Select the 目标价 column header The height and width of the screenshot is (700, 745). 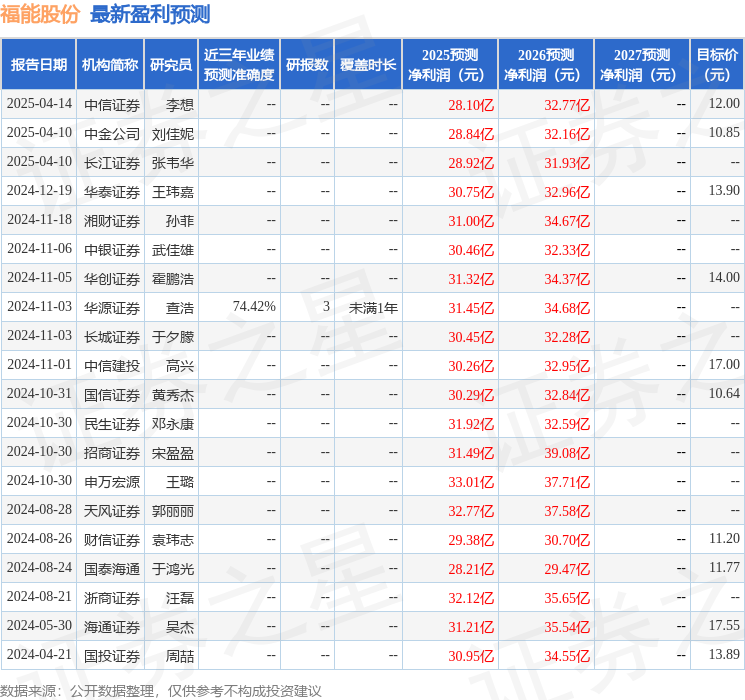717,65
